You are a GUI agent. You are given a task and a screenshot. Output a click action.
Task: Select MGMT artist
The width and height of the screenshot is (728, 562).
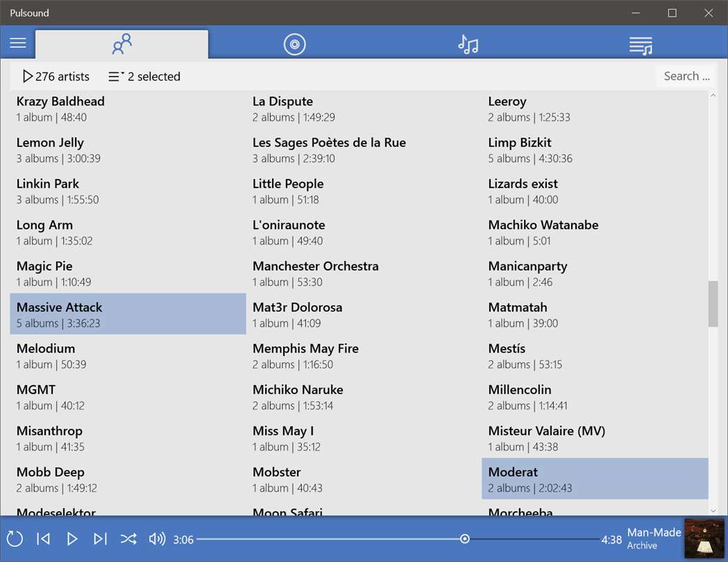click(128, 397)
